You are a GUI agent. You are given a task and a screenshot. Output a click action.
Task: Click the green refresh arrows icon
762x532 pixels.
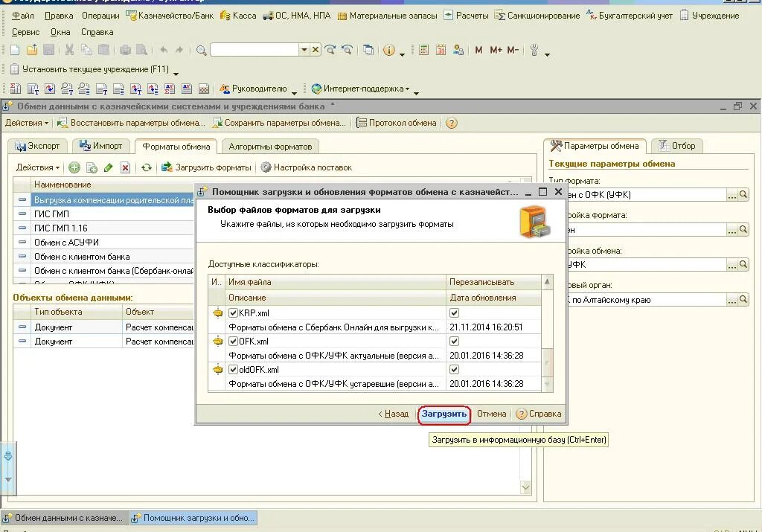point(147,167)
